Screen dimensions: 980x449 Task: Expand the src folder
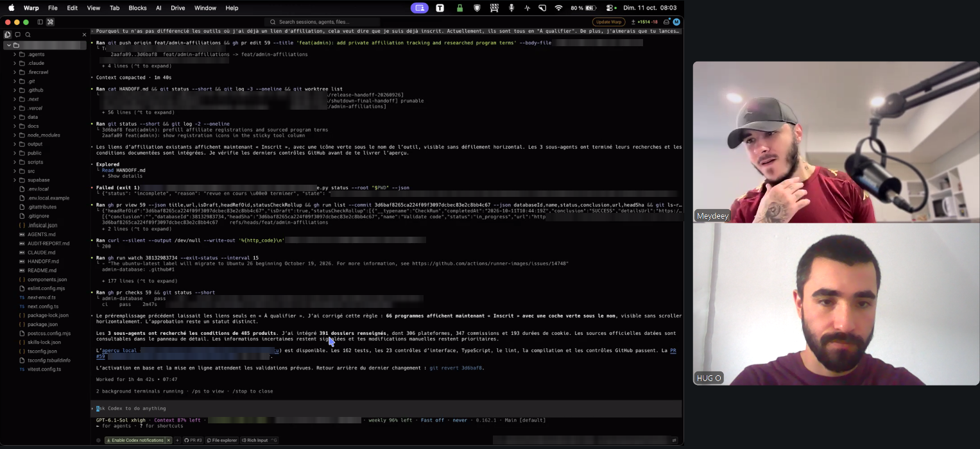15,171
